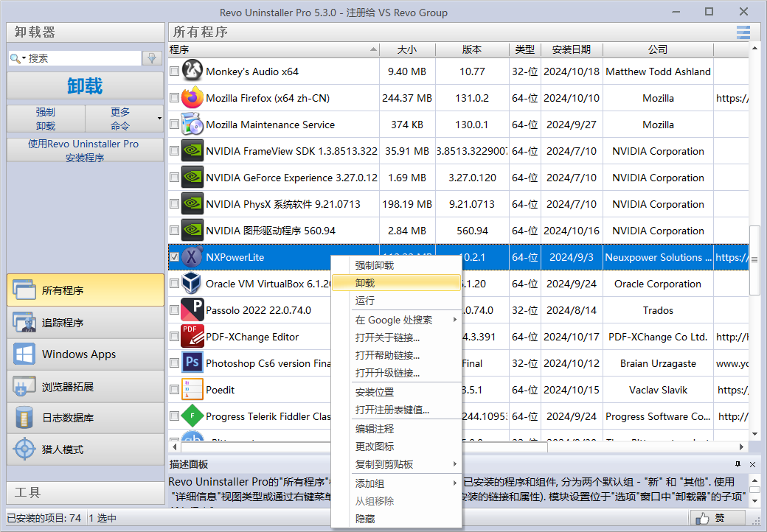767x532 pixels.
Task: Click the NVIDIA GeForce Experience icon
Action: tap(192, 178)
